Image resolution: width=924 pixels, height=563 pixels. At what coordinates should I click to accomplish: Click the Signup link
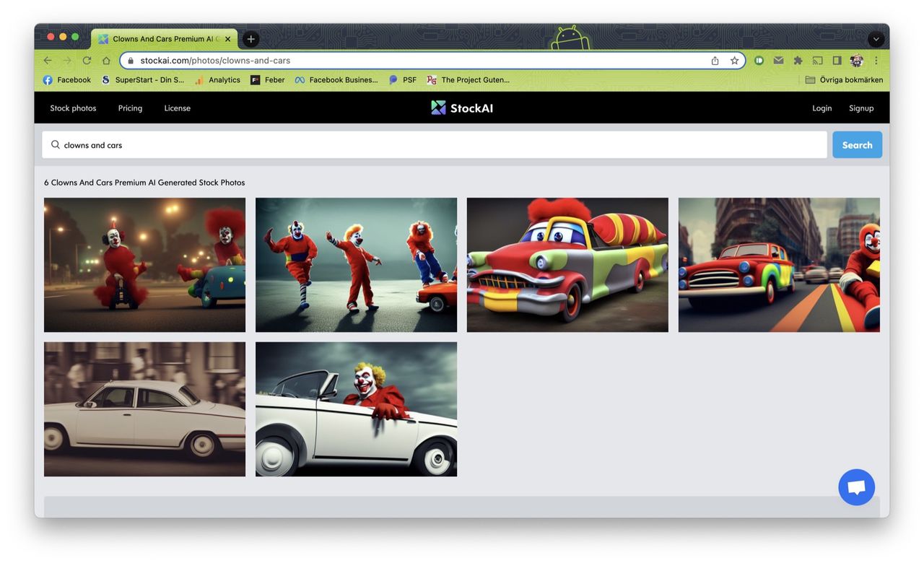tap(861, 108)
